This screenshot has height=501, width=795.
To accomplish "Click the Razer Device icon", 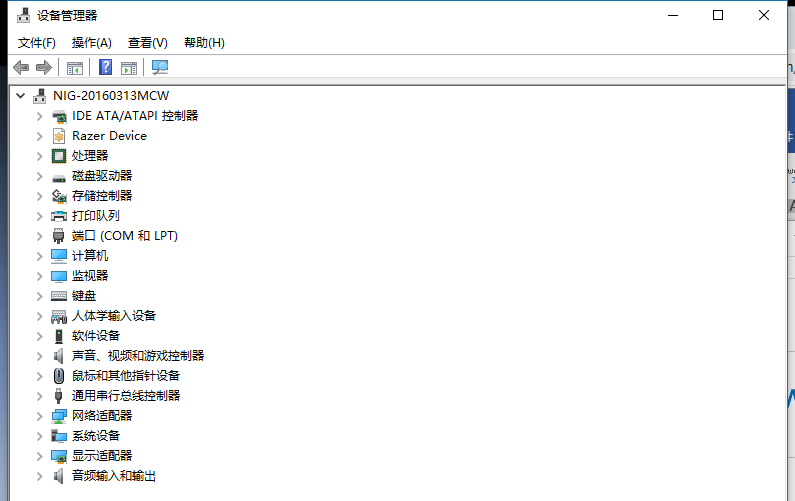I will 59,136.
